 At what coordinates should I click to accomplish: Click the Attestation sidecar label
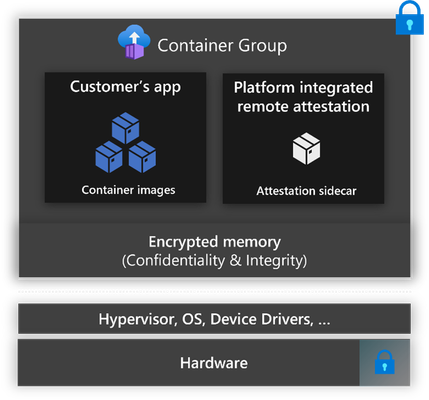coord(306,191)
